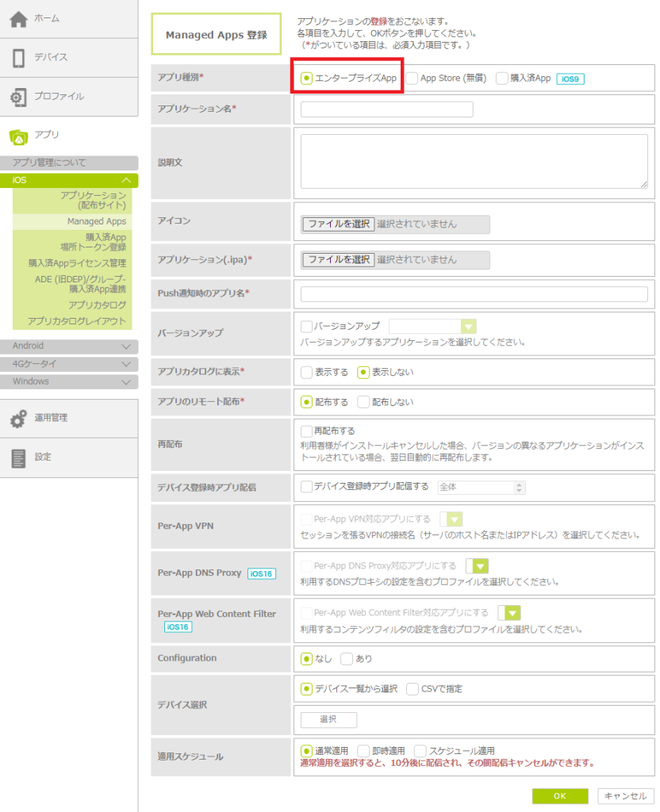This screenshot has width=660, height=812.
Task: Expand the Windows section in sidebar
Action: point(69,382)
